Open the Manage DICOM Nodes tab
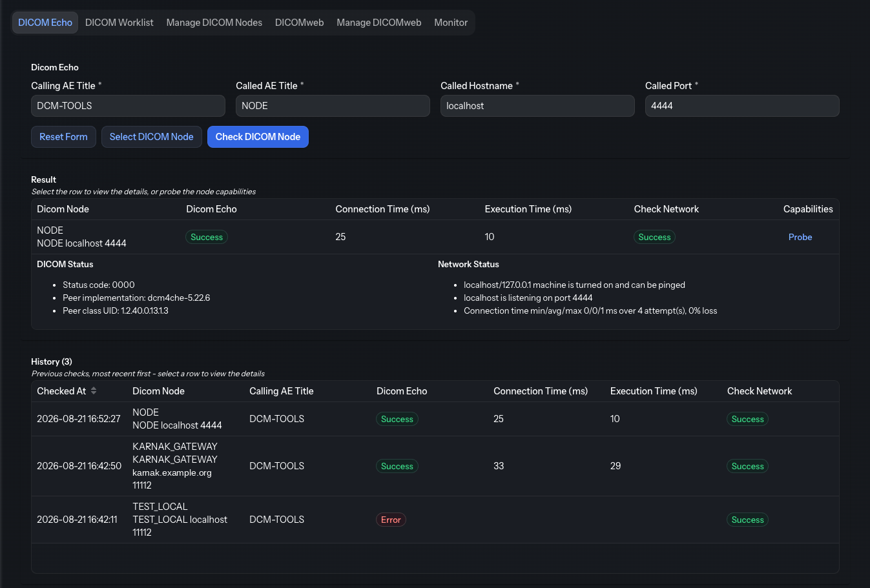The height and width of the screenshot is (588, 870). [x=214, y=23]
